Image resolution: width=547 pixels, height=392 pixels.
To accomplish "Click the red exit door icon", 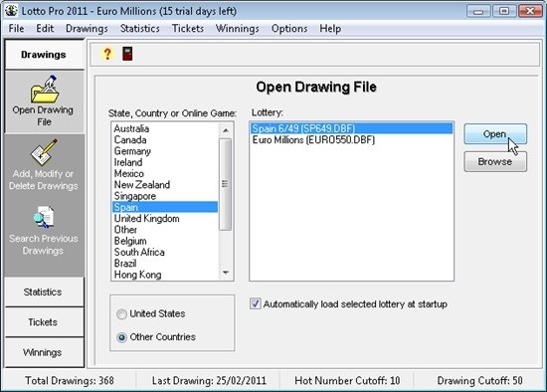I will click(127, 54).
